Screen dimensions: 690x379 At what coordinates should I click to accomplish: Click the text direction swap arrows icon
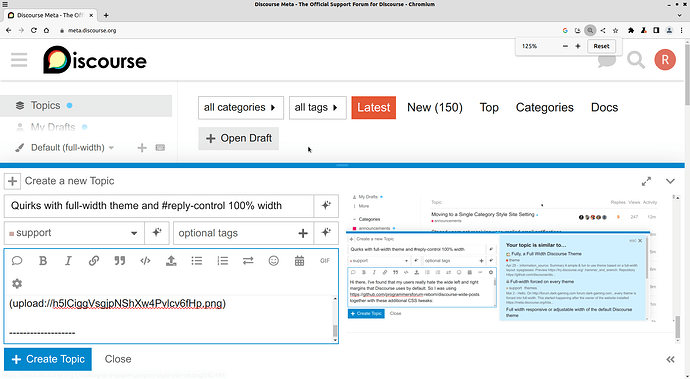(x=248, y=261)
